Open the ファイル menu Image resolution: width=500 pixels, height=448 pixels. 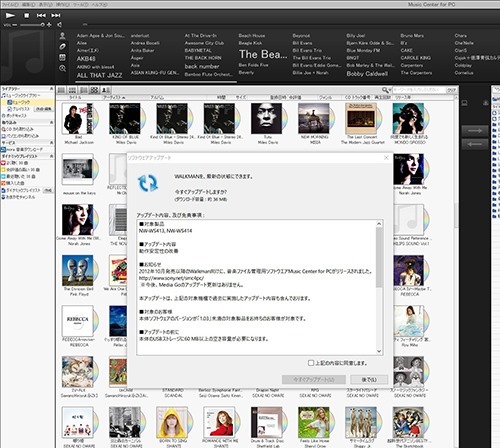[x=10, y=5]
